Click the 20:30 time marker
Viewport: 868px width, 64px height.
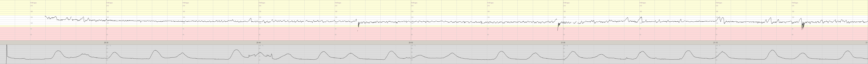106,43
